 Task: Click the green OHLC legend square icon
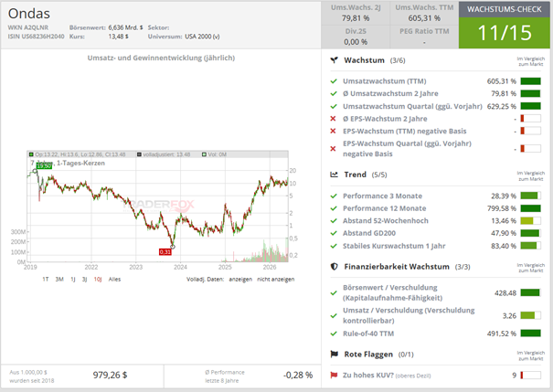pos(31,154)
